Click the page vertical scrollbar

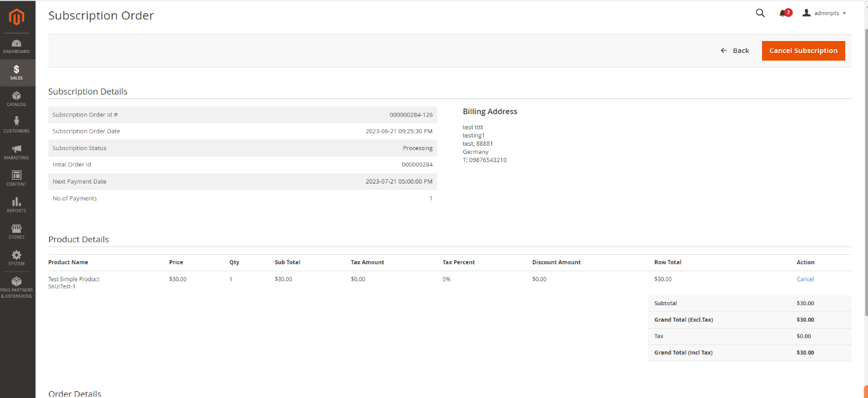(864, 189)
